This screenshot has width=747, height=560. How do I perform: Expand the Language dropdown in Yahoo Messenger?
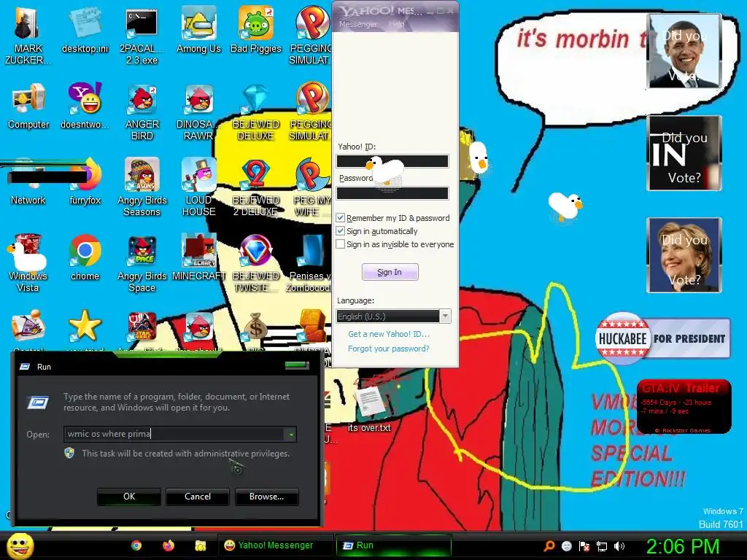coord(445,316)
